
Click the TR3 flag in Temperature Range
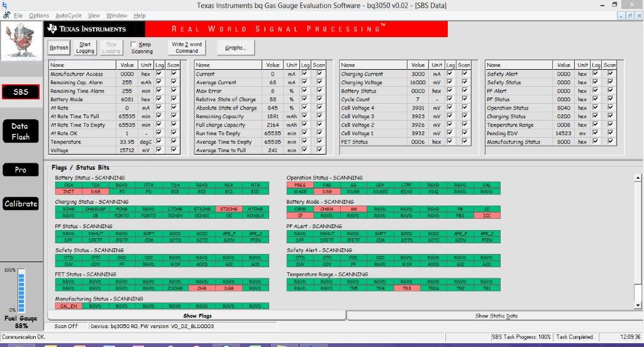click(407, 289)
